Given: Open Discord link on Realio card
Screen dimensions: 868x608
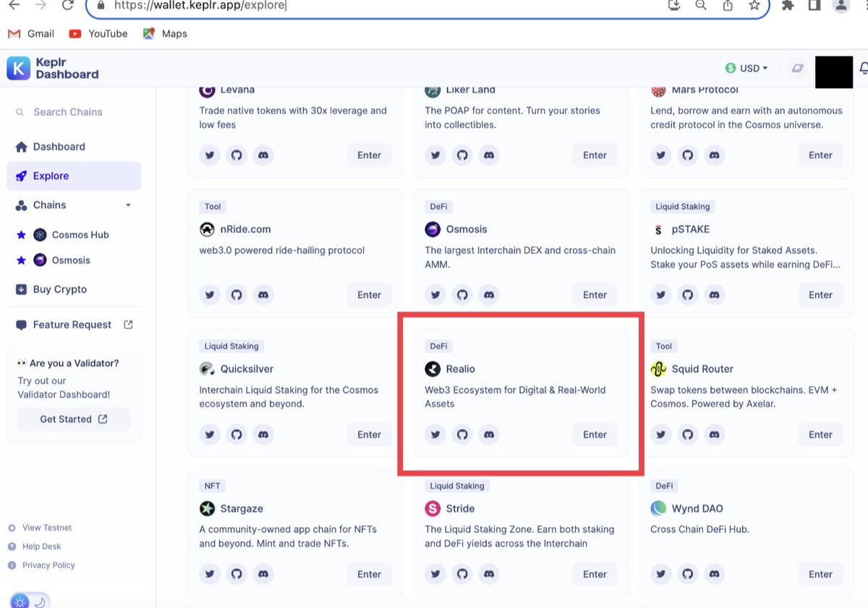Looking at the screenshot, I should pos(489,434).
